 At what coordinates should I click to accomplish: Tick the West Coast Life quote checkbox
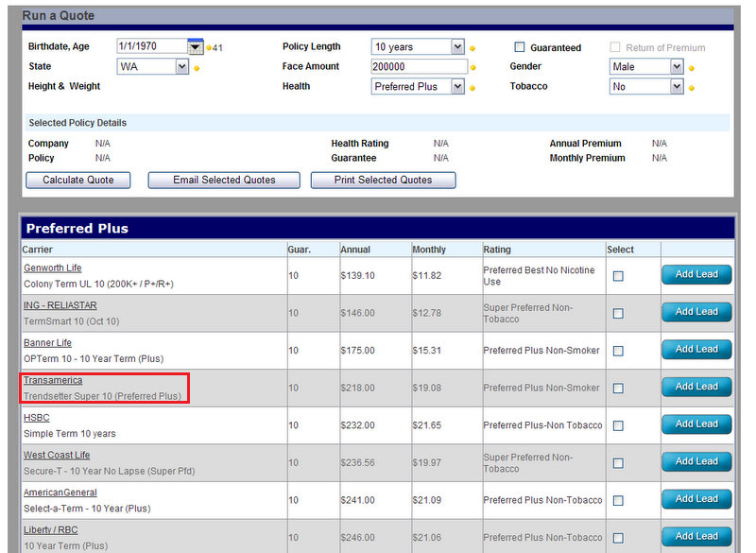tap(618, 463)
